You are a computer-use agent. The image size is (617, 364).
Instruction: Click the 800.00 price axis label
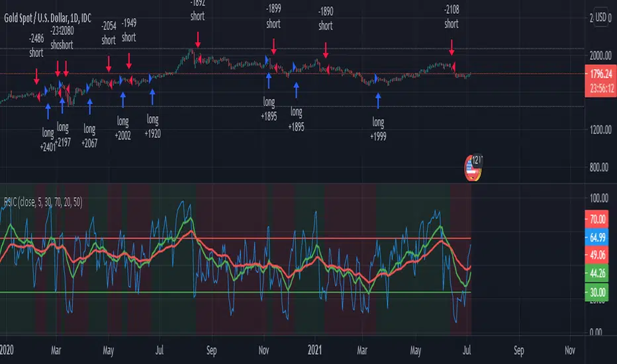point(598,167)
